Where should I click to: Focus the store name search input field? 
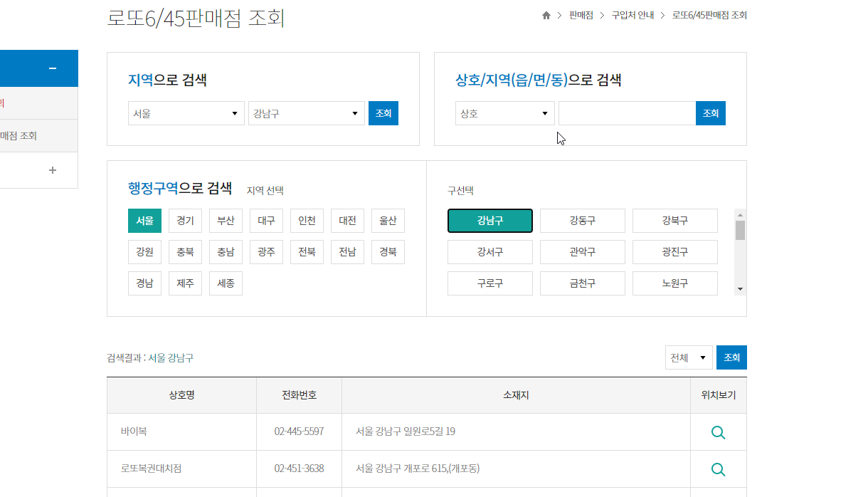(627, 113)
